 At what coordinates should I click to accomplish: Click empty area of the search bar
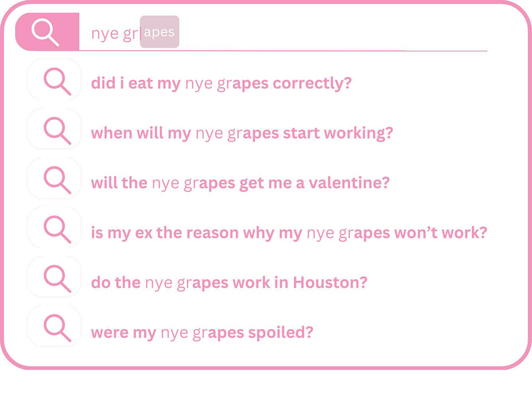click(333, 32)
